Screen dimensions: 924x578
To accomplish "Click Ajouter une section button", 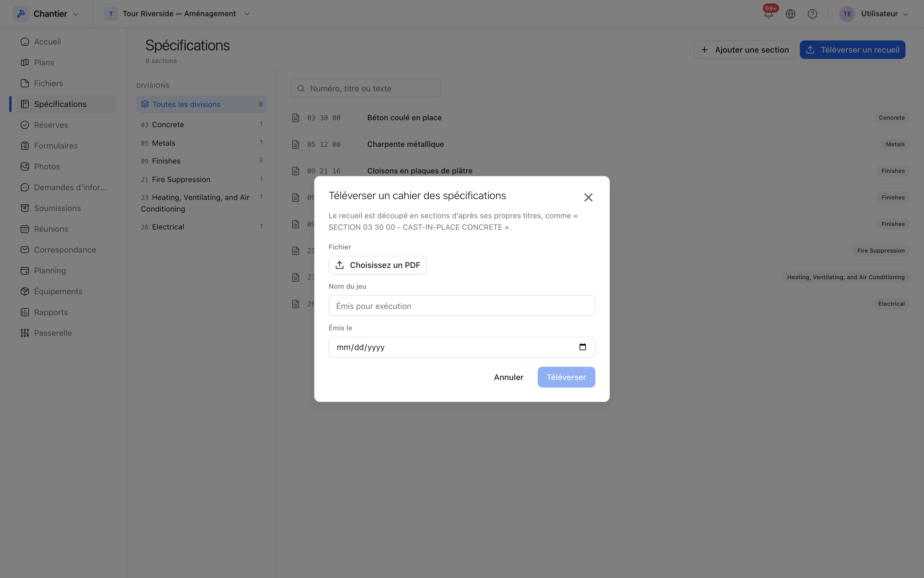I will coord(744,50).
